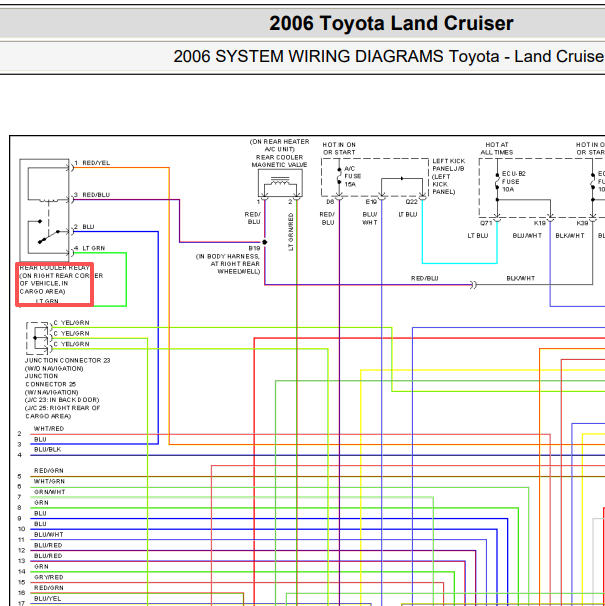The image size is (605, 606).
Task: Click "BLK/WHT" label on the horizontal wire
Action: [520, 278]
